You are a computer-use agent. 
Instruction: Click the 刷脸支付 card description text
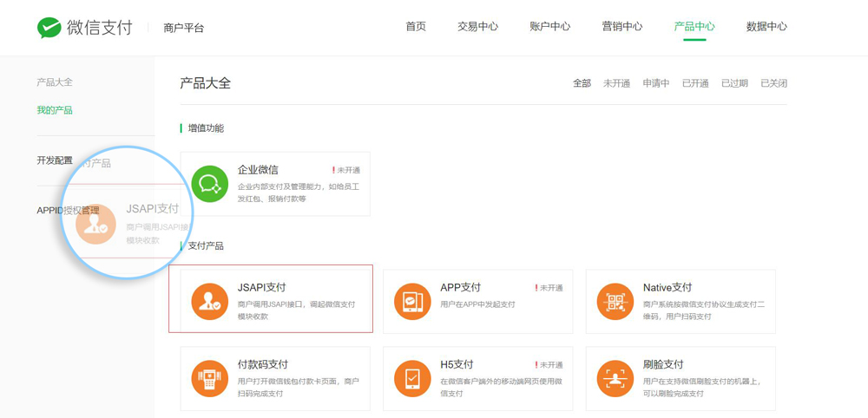[x=704, y=388]
